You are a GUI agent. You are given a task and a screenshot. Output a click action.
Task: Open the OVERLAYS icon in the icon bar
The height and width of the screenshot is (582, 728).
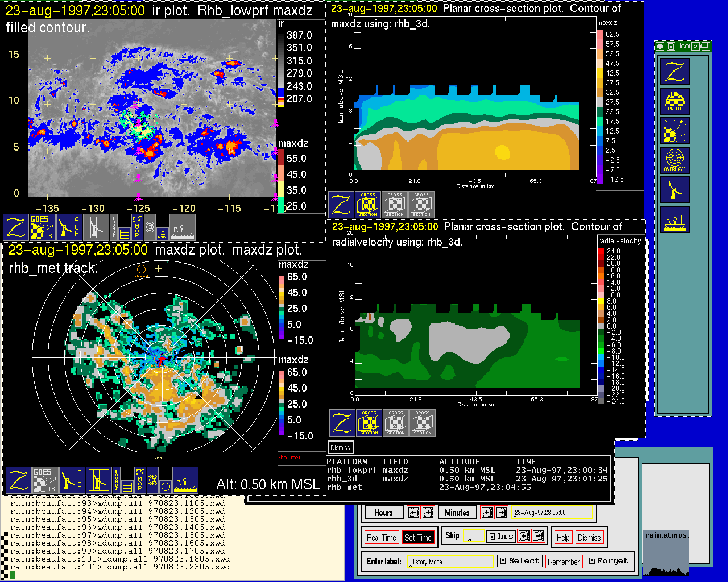[x=675, y=160]
